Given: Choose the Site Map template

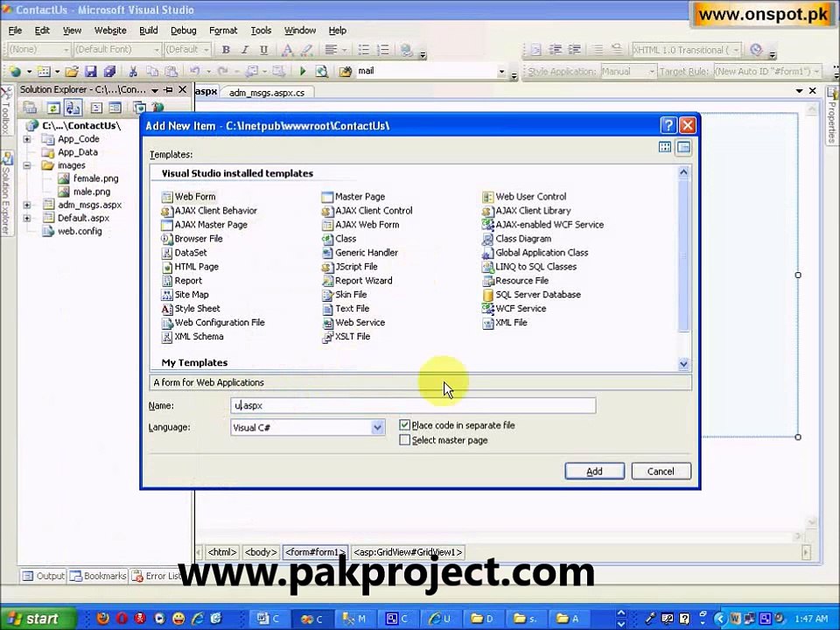Looking at the screenshot, I should (x=185, y=294).
